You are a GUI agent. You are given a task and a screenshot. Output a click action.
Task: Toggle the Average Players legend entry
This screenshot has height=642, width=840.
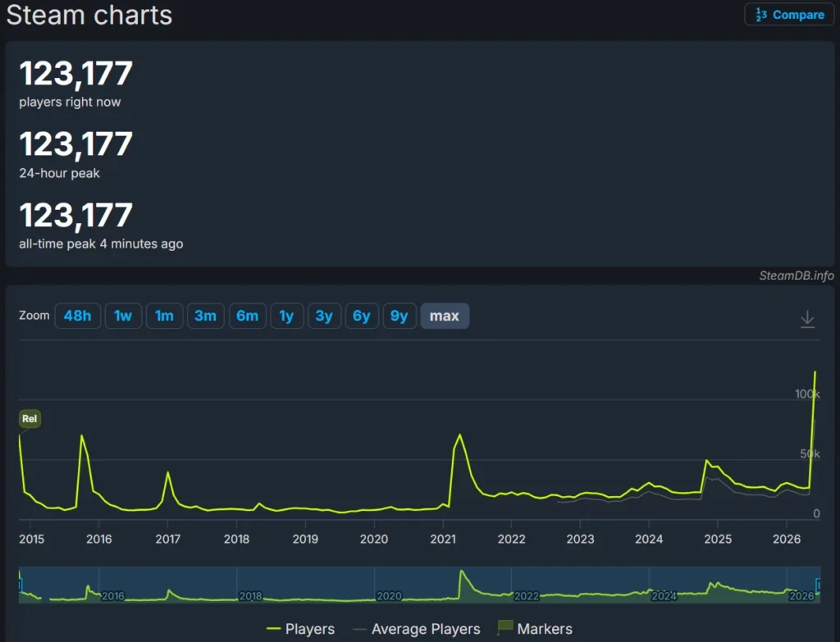tap(417, 629)
